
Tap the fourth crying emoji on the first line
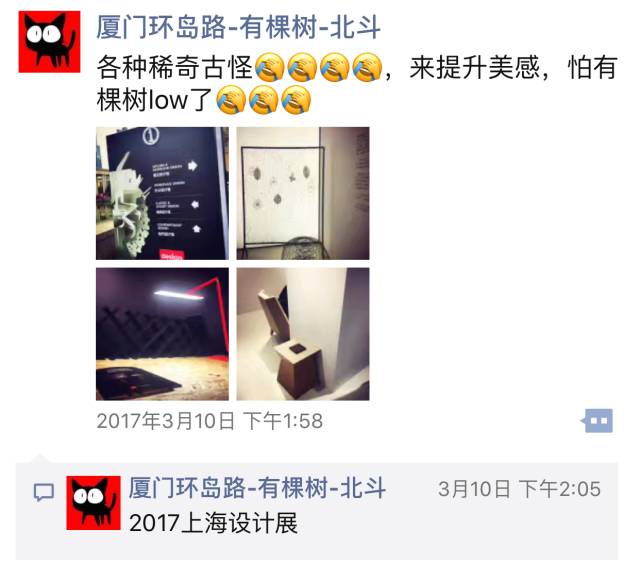tap(367, 67)
